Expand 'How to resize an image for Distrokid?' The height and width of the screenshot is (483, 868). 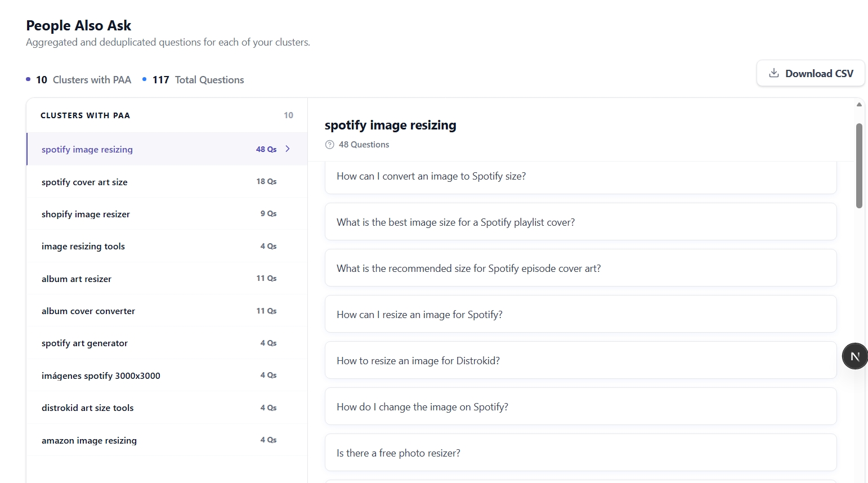pos(580,360)
